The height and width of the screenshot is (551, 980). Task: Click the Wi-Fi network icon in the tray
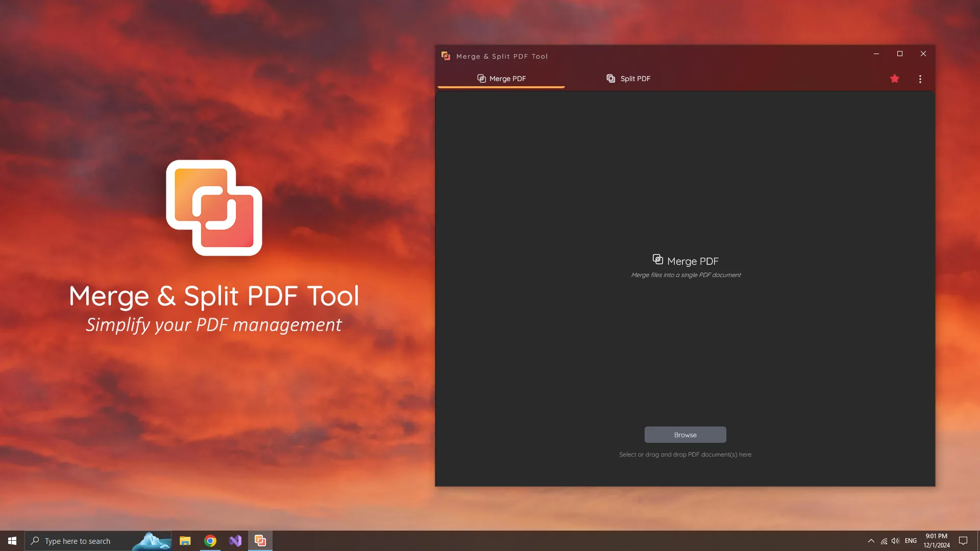(884, 541)
